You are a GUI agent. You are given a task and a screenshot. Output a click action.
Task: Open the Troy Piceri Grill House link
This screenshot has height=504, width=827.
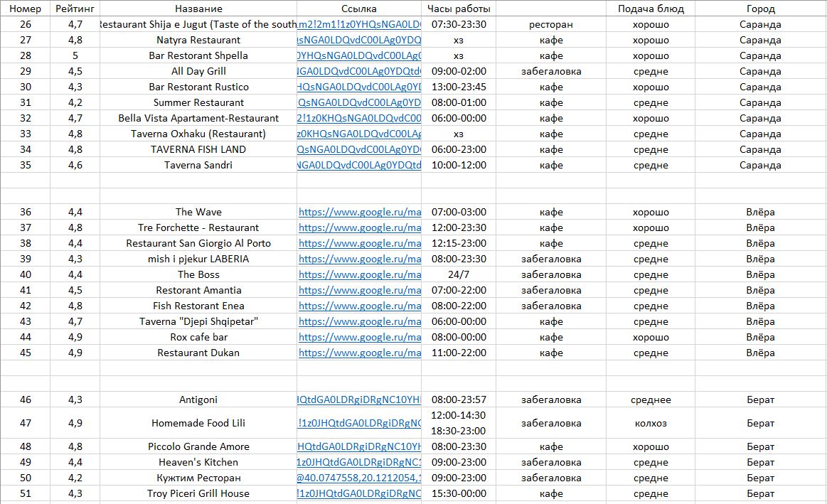[359, 493]
